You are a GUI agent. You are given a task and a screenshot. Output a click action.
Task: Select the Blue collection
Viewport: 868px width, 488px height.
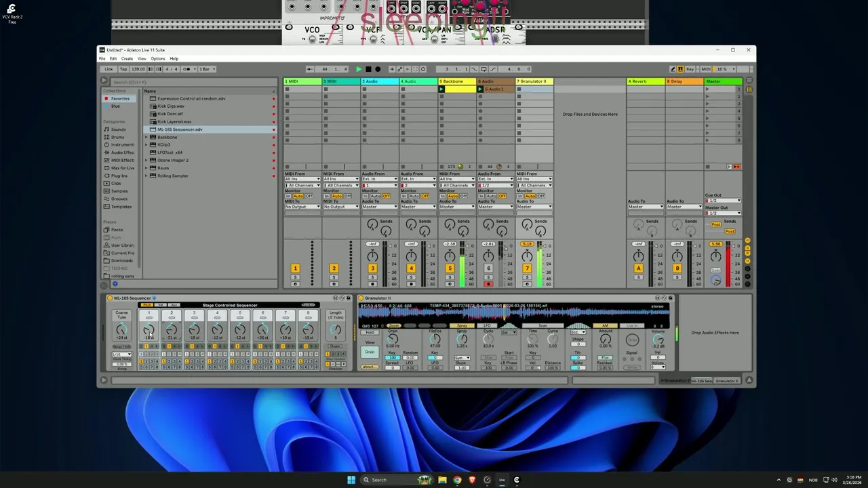(x=115, y=106)
